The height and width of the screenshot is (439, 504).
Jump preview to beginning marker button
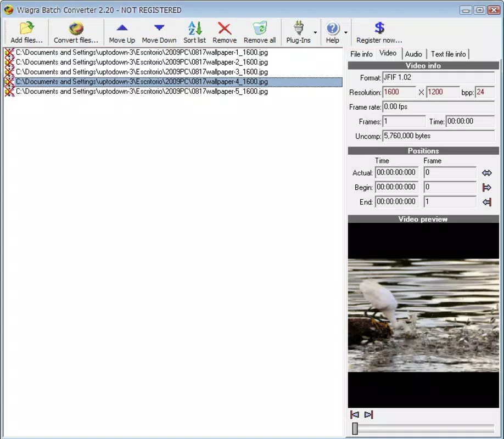click(355, 414)
